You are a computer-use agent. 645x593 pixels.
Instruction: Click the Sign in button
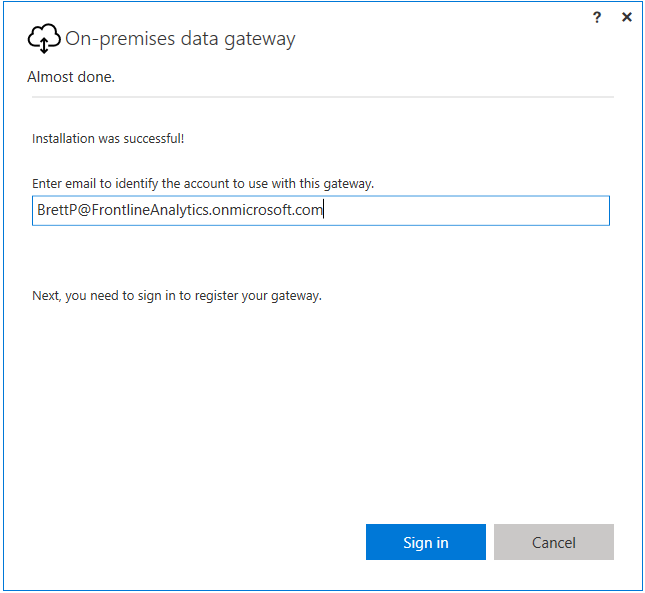[x=426, y=542]
